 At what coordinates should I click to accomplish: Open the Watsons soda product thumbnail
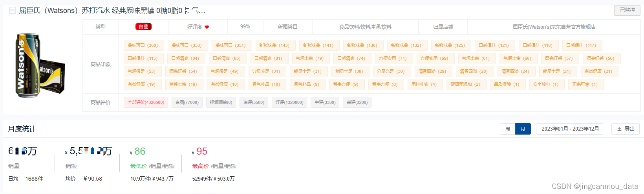pos(40,65)
